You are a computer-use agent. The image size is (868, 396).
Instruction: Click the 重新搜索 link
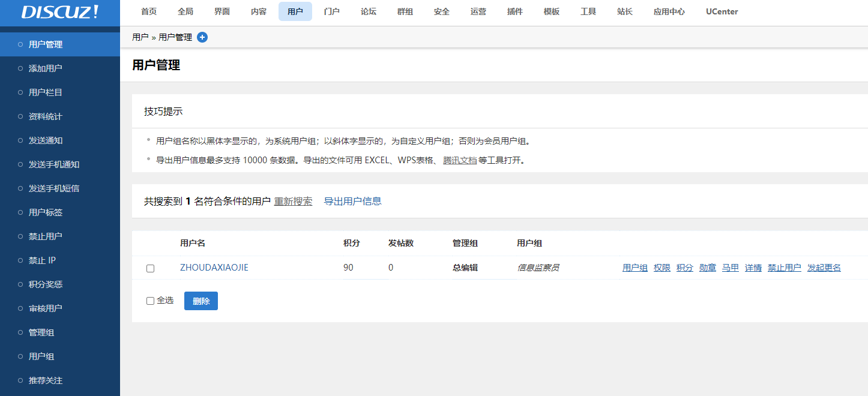293,202
